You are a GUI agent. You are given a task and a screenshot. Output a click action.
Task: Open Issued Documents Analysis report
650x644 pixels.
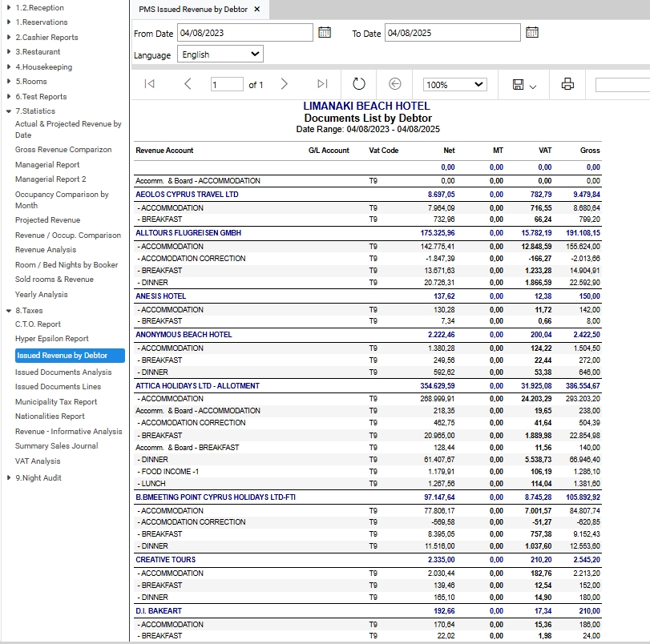point(63,372)
